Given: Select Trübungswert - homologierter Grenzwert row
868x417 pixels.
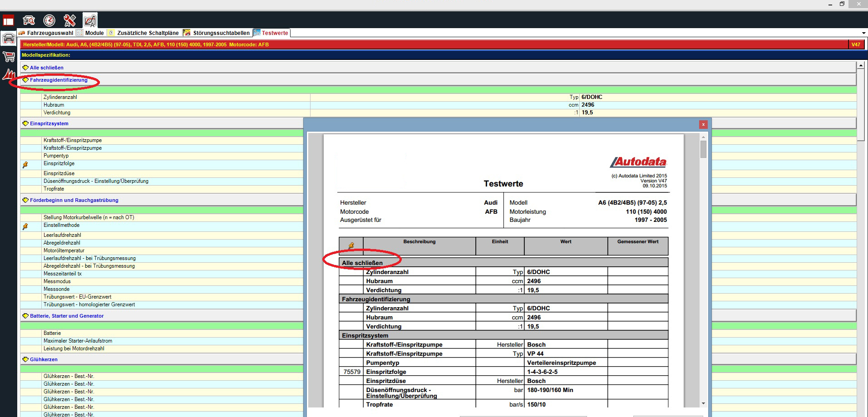Looking at the screenshot, I should pos(162,304).
